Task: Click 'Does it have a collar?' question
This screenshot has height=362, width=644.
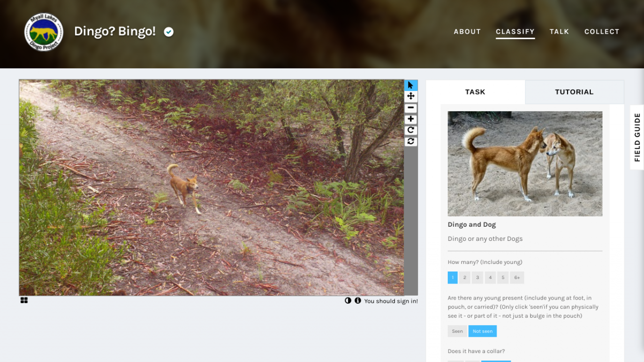Action: click(x=476, y=351)
